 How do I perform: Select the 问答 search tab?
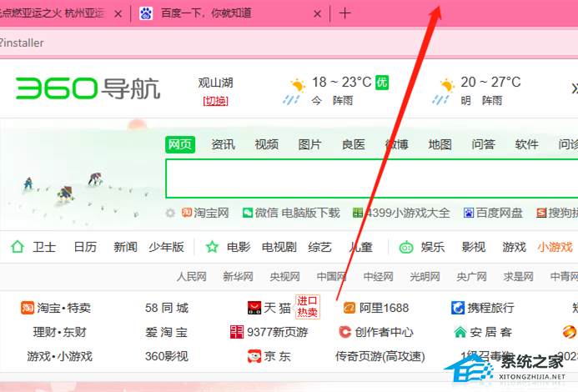tap(483, 144)
